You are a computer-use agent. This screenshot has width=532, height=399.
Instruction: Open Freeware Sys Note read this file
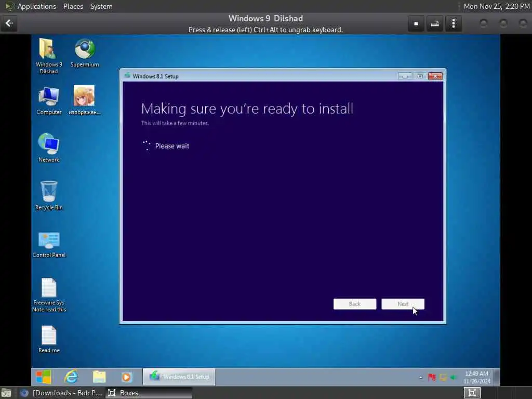pyautogui.click(x=49, y=295)
